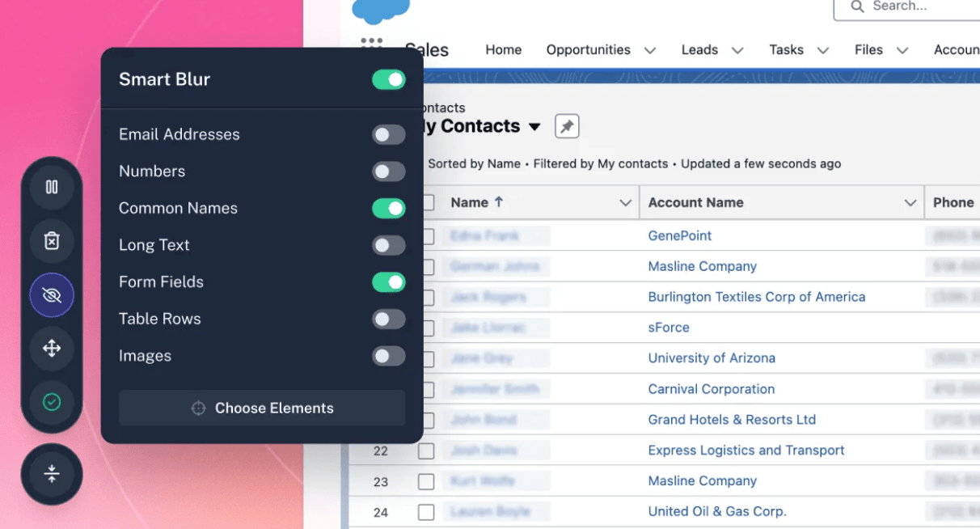980x529 pixels.
Task: Open the Tasks tab dropdown chevron
Action: (823, 50)
